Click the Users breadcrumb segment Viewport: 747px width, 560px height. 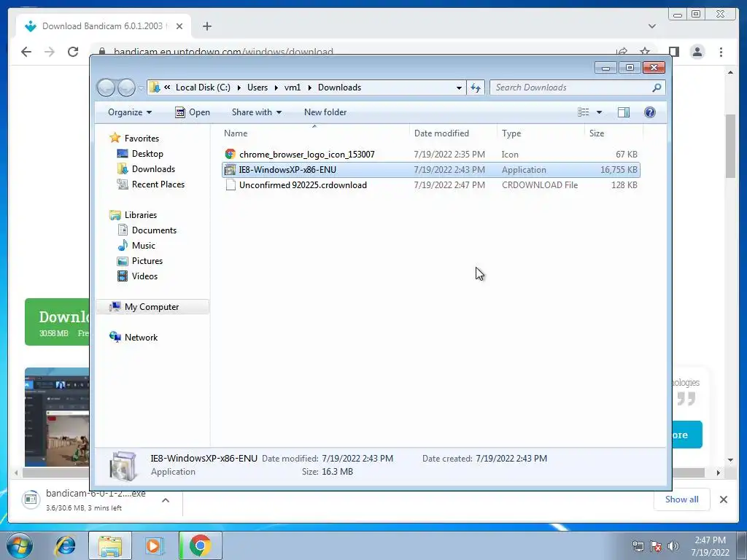point(258,87)
